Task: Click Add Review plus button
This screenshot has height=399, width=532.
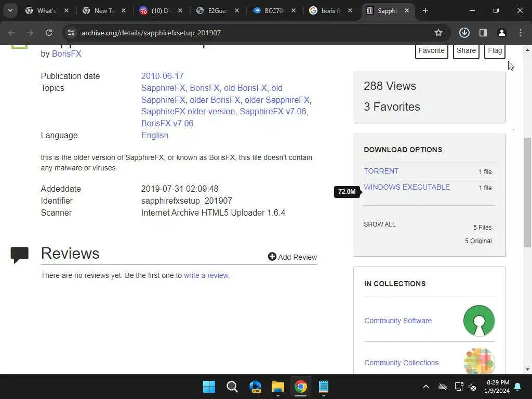Action: 292,257
